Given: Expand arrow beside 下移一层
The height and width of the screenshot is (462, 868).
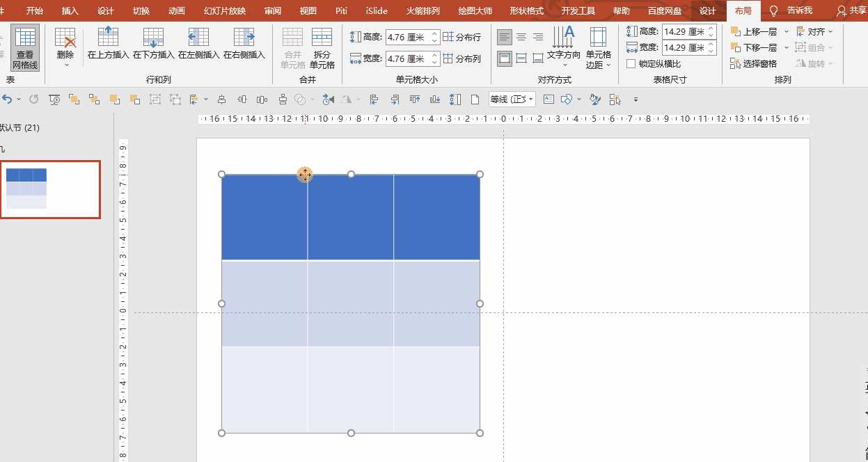Looking at the screenshot, I should (787, 47).
